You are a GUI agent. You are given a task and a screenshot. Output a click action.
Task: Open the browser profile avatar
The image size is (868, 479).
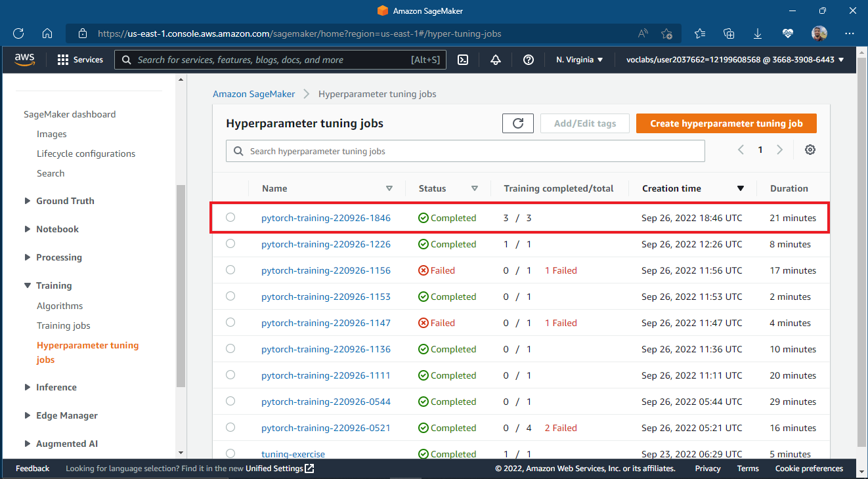tap(819, 33)
